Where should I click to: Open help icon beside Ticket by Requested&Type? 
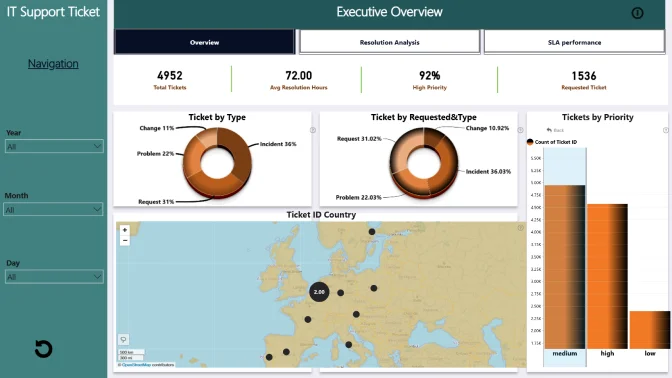click(x=520, y=130)
